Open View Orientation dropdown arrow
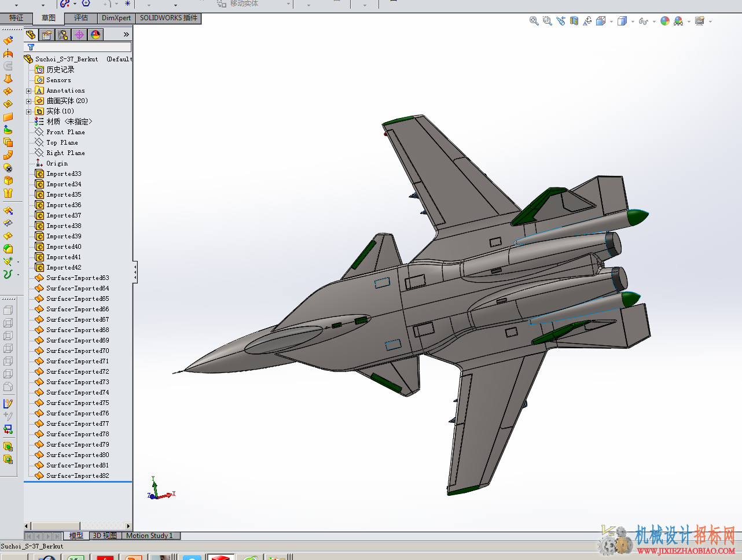The width and height of the screenshot is (742, 560). point(611,21)
